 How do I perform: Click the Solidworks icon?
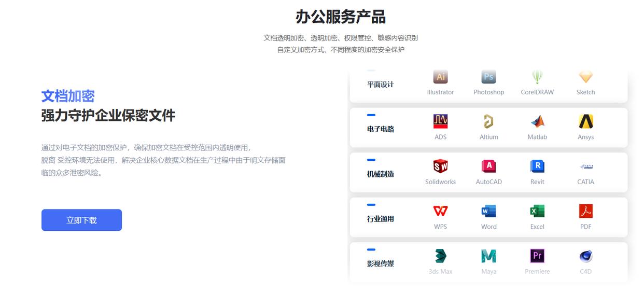[x=440, y=166]
